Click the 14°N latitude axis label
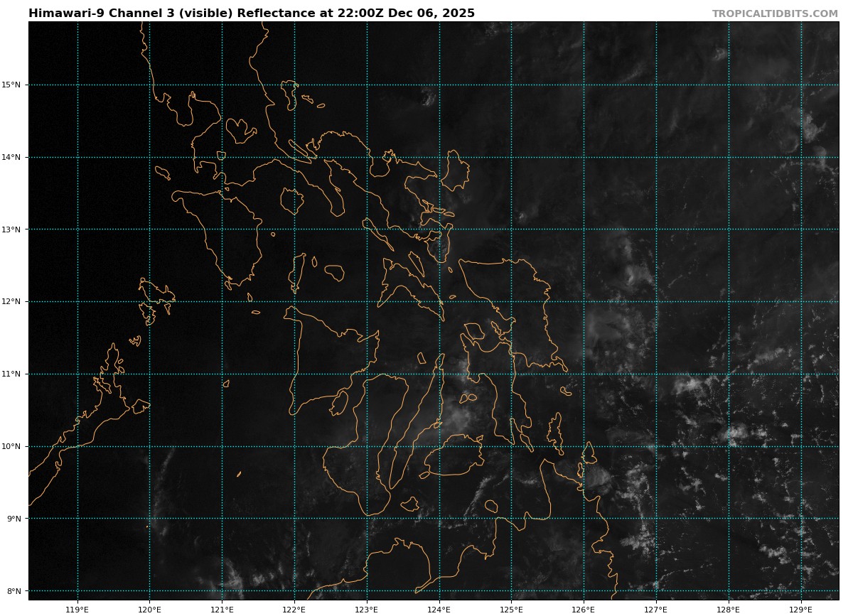853x616 pixels. (x=14, y=157)
